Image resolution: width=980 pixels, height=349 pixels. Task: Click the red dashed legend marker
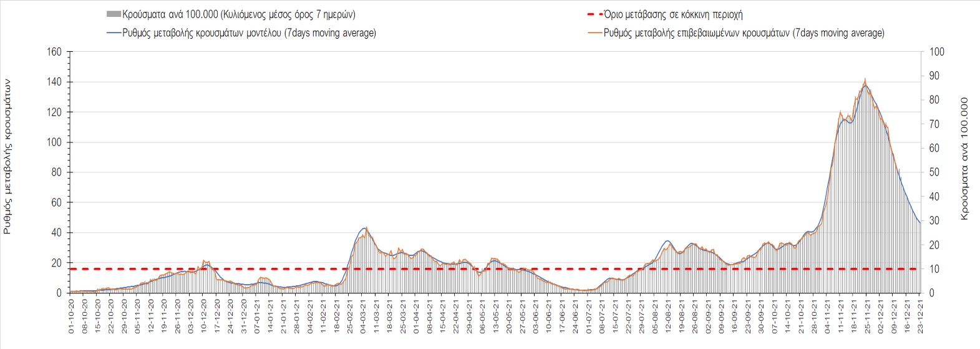[x=594, y=14]
